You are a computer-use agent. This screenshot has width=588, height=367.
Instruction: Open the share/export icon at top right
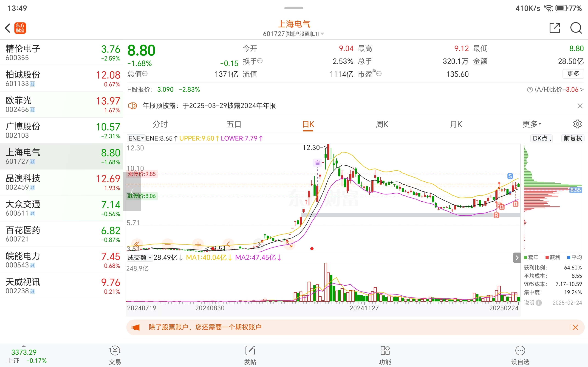tap(554, 28)
